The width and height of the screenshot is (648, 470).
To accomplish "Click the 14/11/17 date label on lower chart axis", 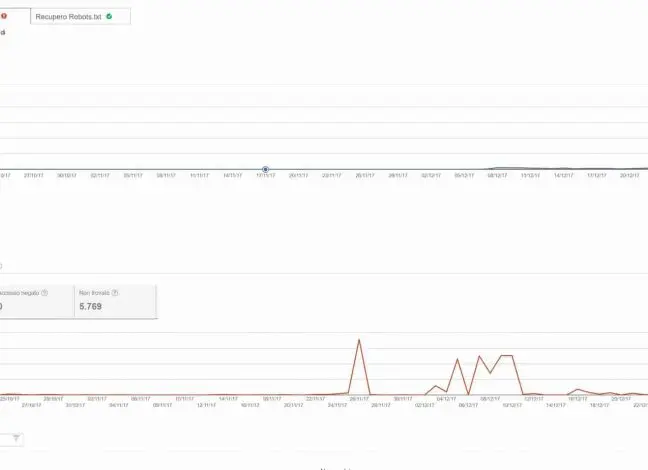I will [x=227, y=399].
